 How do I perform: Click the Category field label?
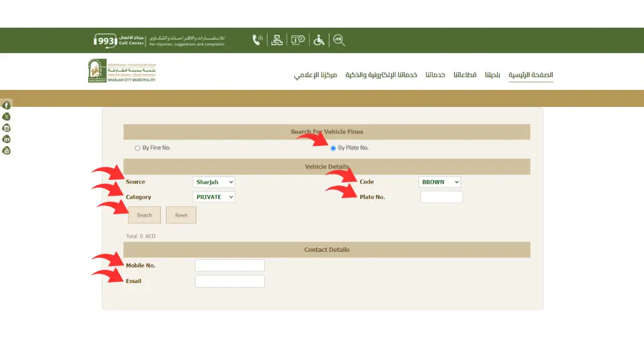tap(138, 198)
